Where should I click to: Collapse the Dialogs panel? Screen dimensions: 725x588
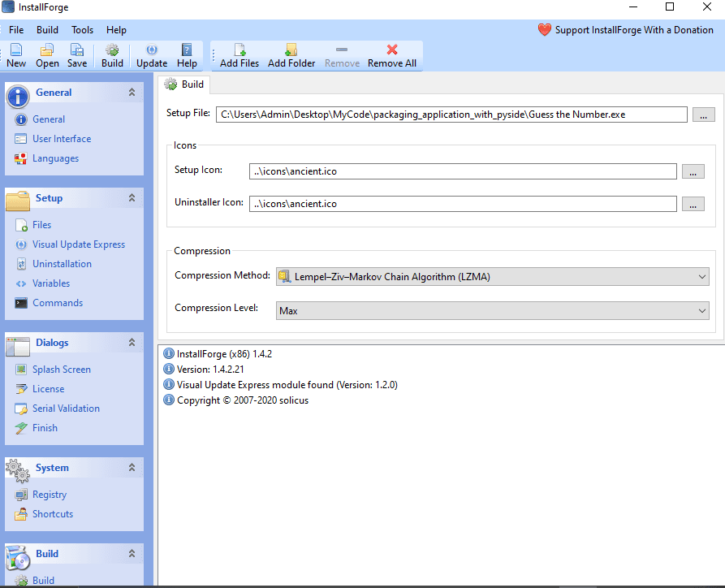point(130,343)
